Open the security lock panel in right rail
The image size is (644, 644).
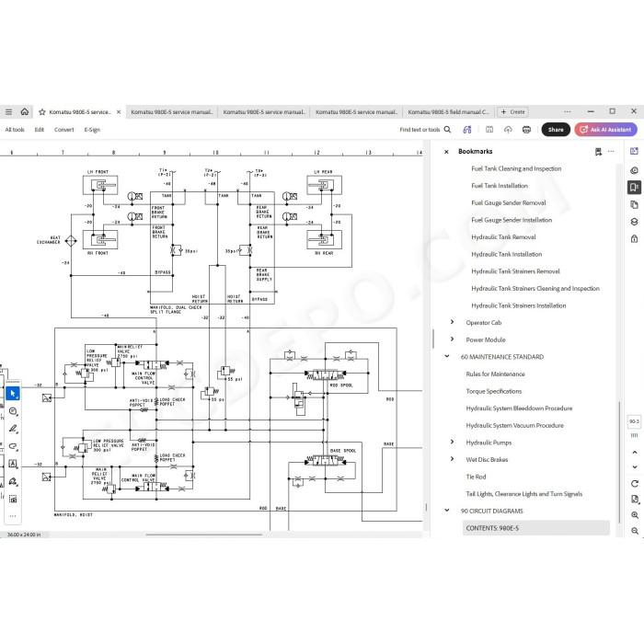[x=634, y=238]
